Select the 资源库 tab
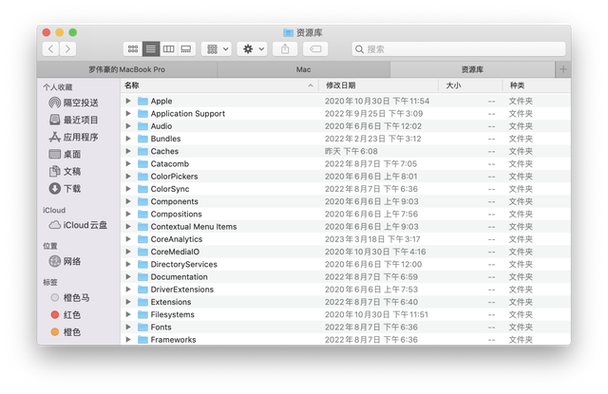The width and height of the screenshot is (608, 394). click(x=472, y=69)
